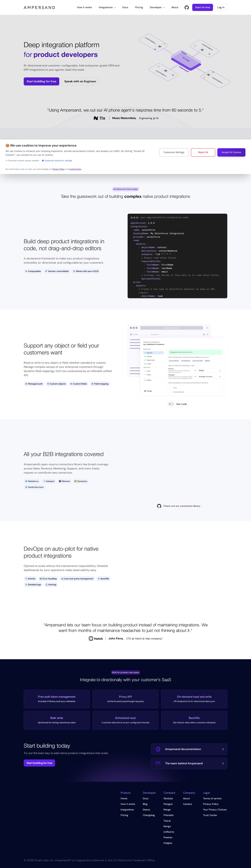Open Ampersand documentation via its chevron arrow
Image resolution: width=251 pixels, height=868 pixels.
(223, 749)
